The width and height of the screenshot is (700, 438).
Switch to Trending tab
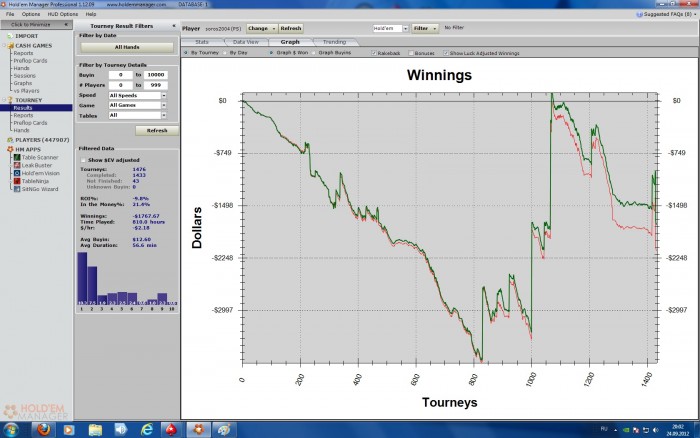(x=334, y=42)
